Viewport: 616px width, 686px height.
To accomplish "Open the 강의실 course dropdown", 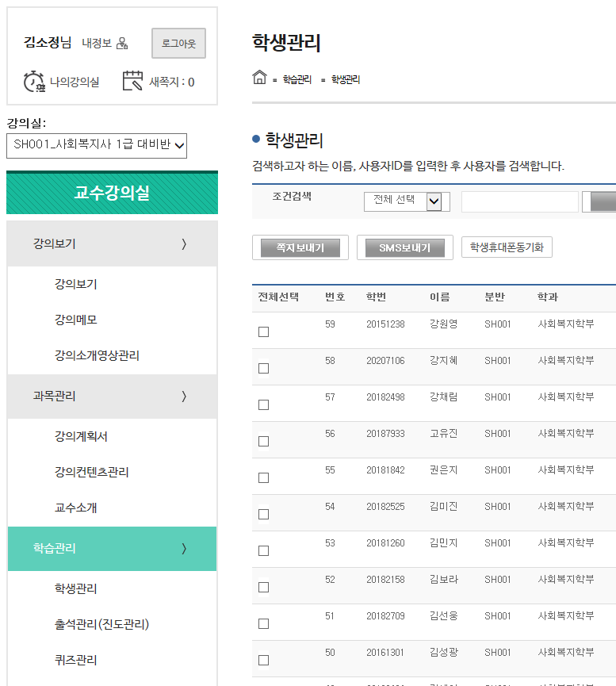I will (x=97, y=145).
